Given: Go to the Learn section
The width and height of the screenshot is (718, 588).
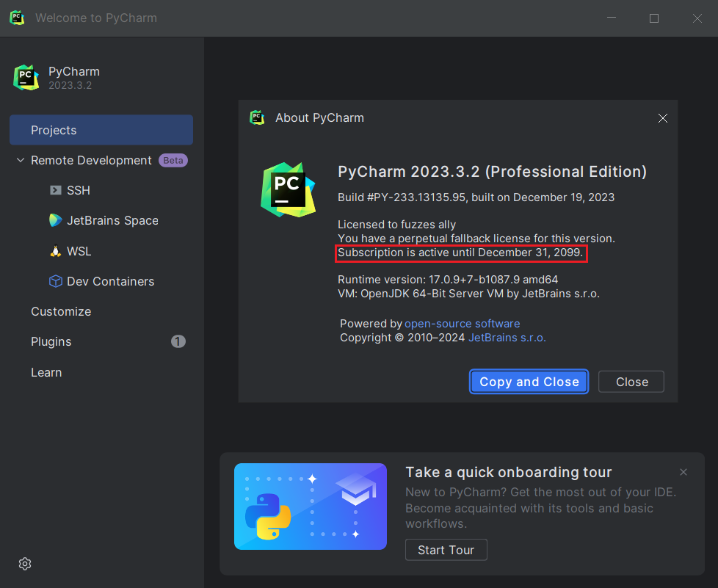Looking at the screenshot, I should (x=46, y=372).
